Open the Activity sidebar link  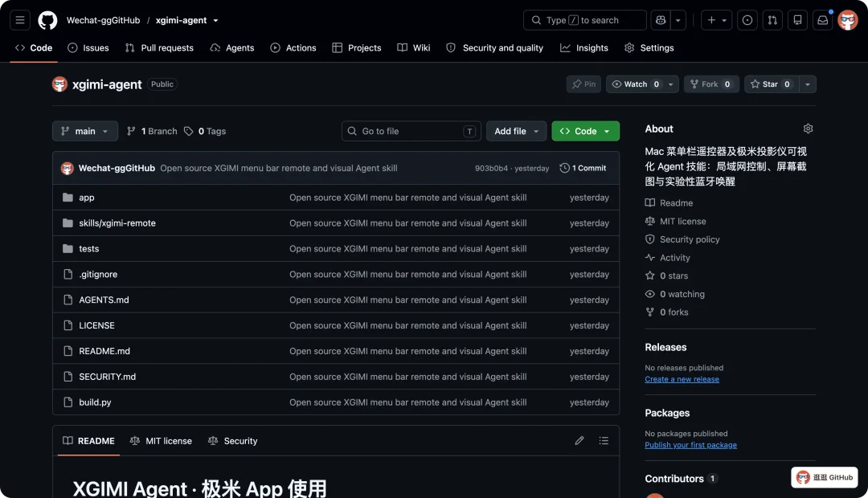click(x=667, y=258)
